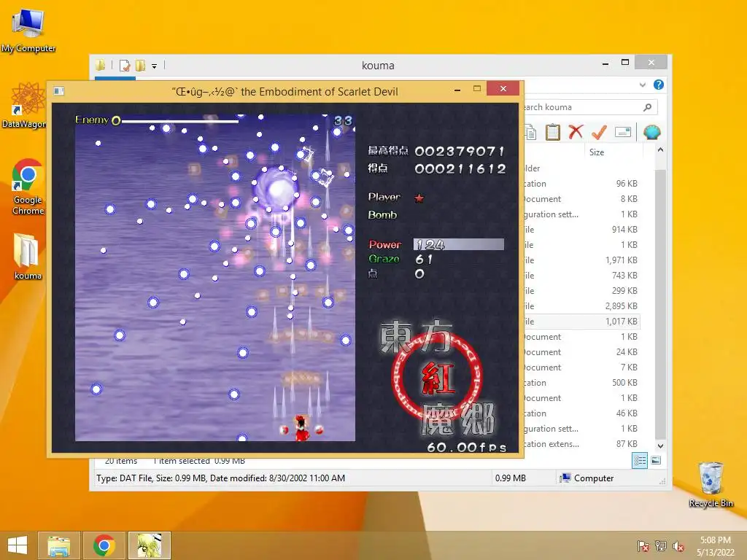Select the file row sized 46 KB

pos(581,413)
